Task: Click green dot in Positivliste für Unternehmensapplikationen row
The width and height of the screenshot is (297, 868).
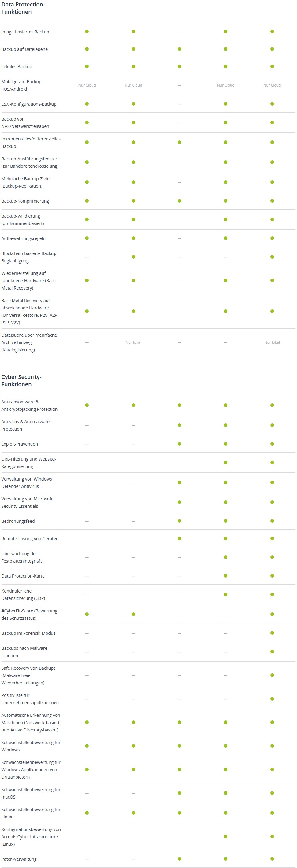Action: (272, 698)
